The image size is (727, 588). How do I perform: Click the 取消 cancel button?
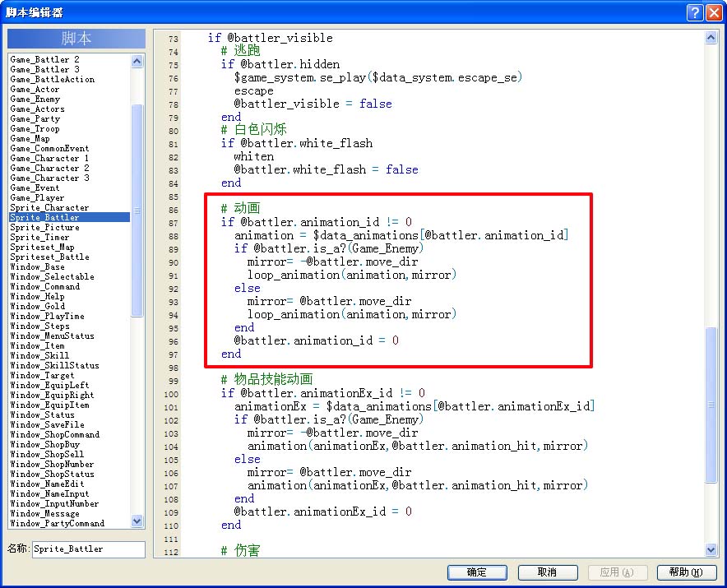(548, 572)
